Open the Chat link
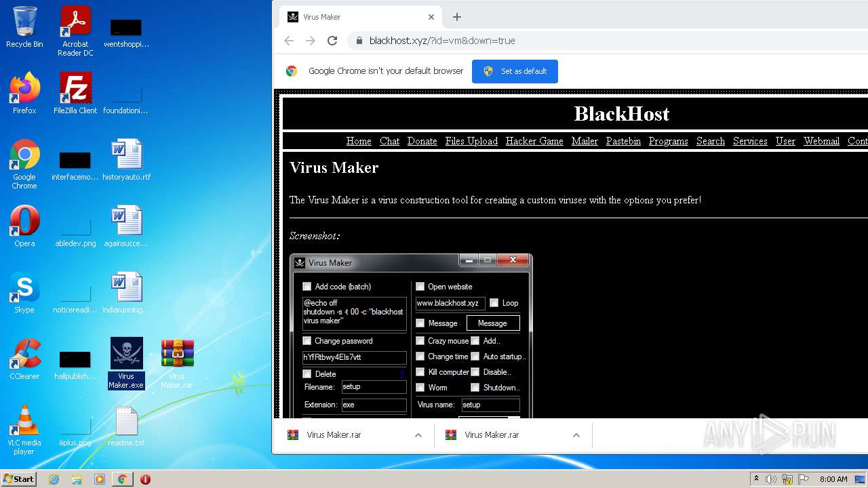The height and width of the screenshot is (488, 868). pyautogui.click(x=389, y=141)
